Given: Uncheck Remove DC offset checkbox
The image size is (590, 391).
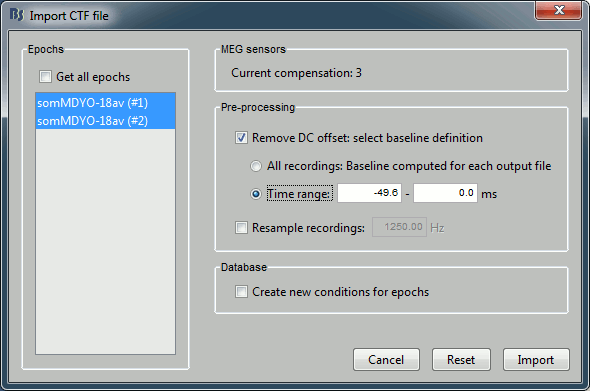Looking at the screenshot, I should [x=241, y=138].
